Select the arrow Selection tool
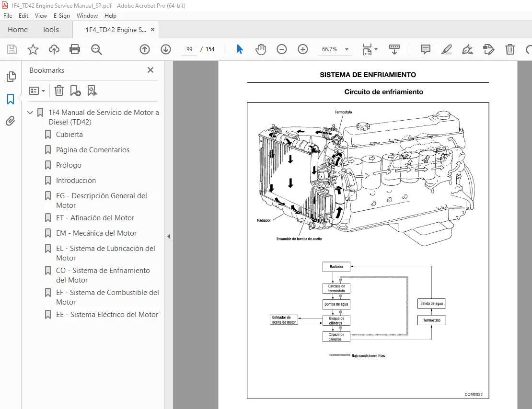The height and width of the screenshot is (409, 532). [x=240, y=49]
